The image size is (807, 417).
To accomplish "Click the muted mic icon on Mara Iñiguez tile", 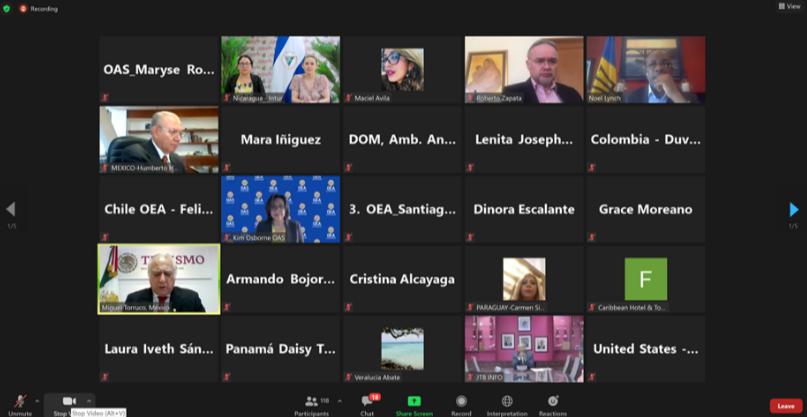I will [227, 167].
